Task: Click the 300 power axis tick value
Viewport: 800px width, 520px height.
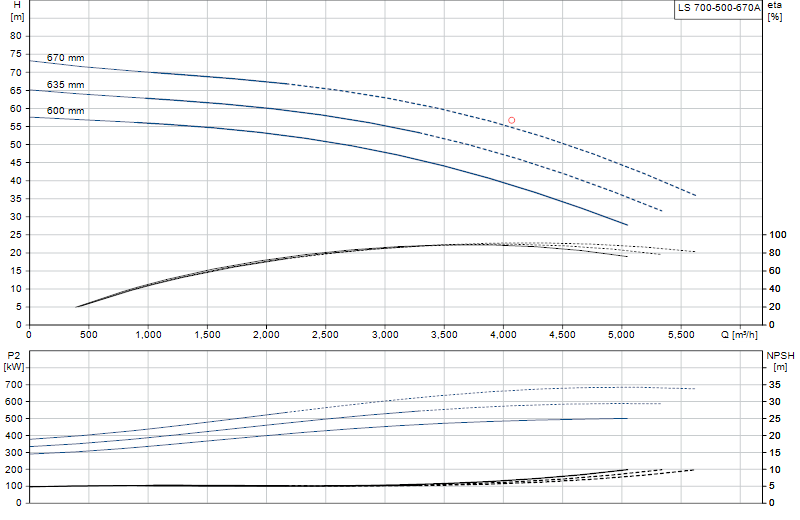Action: pyautogui.click(x=13, y=453)
